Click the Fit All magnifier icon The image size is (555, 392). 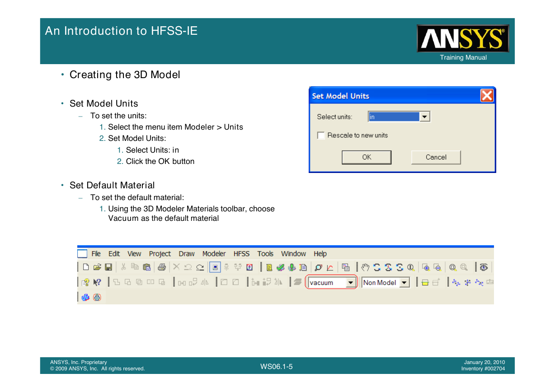[452, 267]
